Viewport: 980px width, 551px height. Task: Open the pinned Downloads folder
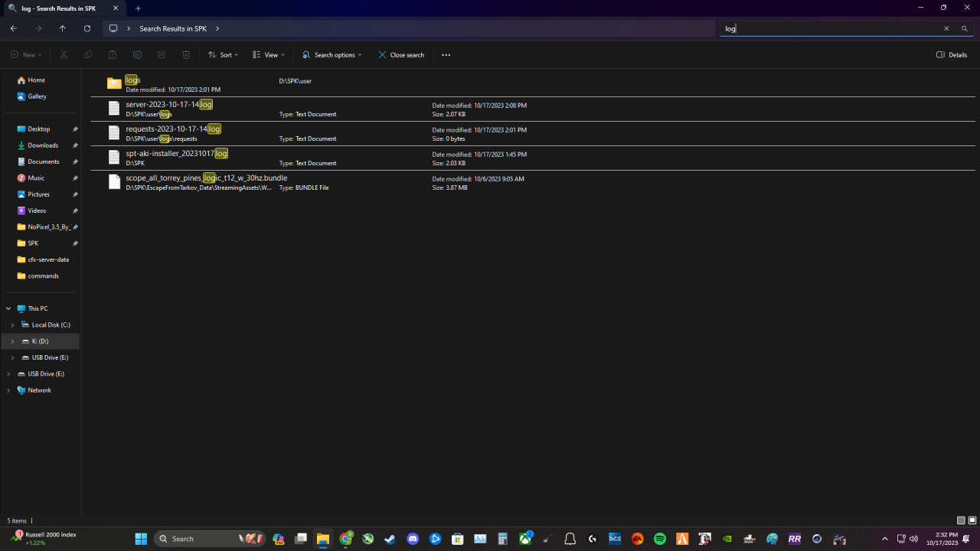(x=43, y=145)
